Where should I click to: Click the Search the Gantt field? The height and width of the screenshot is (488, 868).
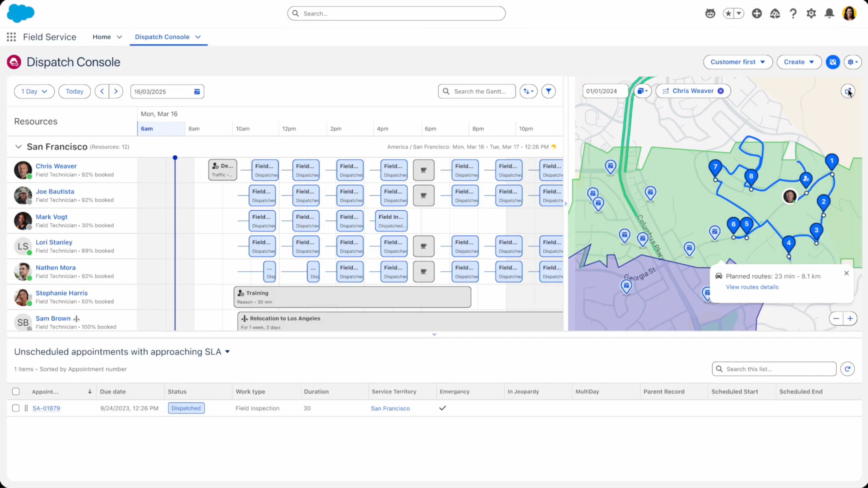pos(477,91)
